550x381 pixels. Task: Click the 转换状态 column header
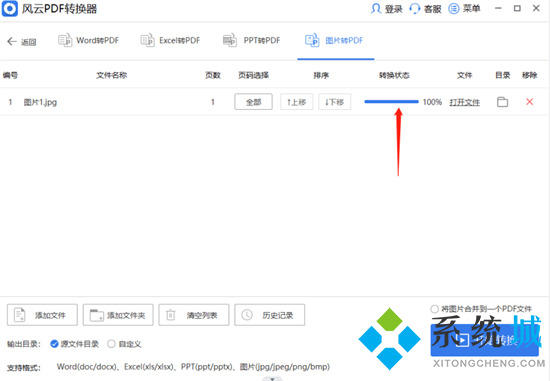point(394,75)
